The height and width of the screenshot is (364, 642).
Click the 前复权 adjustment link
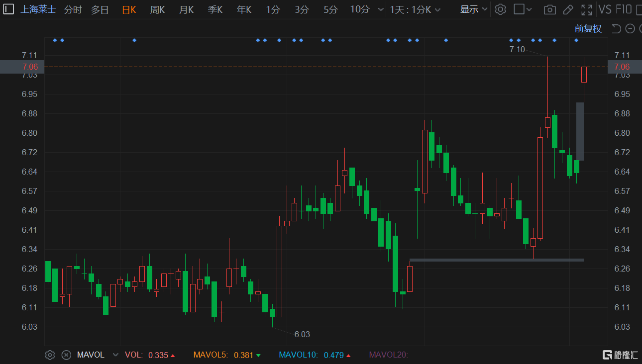pyautogui.click(x=588, y=28)
